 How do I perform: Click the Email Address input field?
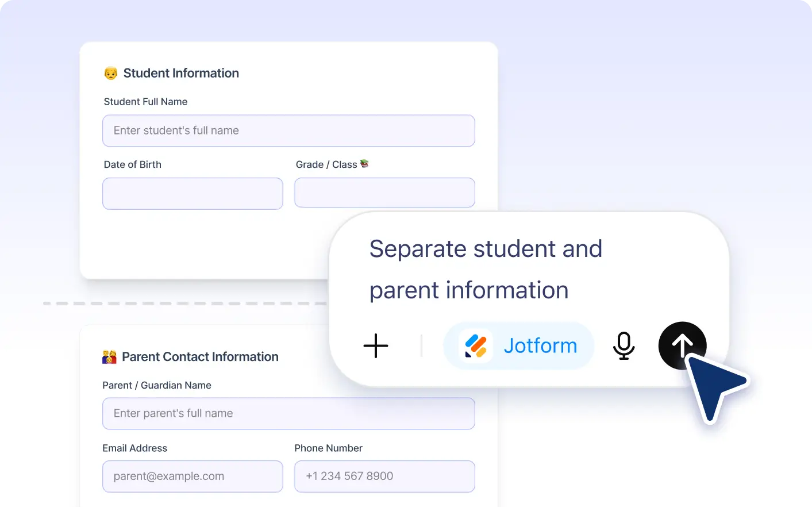pyautogui.click(x=193, y=476)
